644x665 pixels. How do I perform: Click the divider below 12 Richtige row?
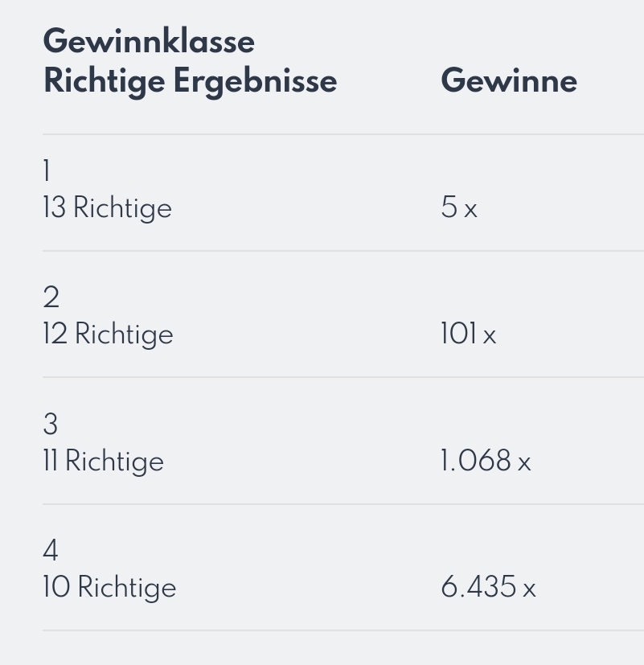pos(343,377)
